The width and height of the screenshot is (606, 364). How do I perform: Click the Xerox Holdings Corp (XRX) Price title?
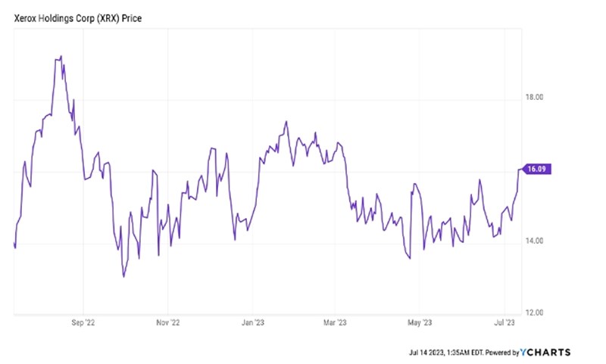69,14
